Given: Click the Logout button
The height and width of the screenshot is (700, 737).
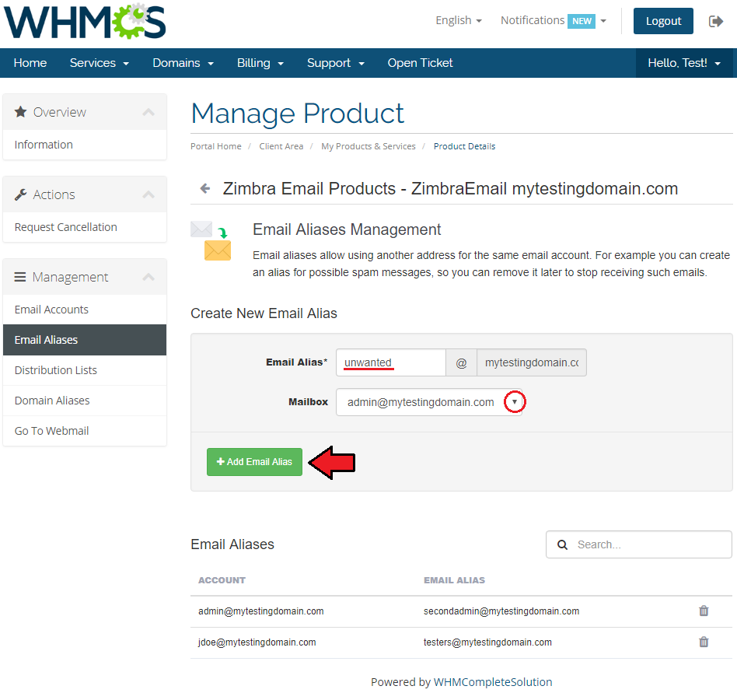Looking at the screenshot, I should (x=662, y=21).
